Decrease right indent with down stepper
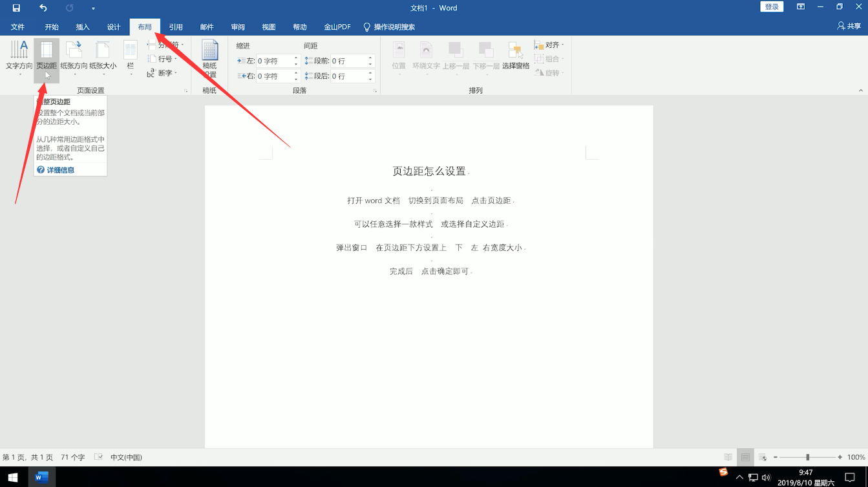 (296, 79)
